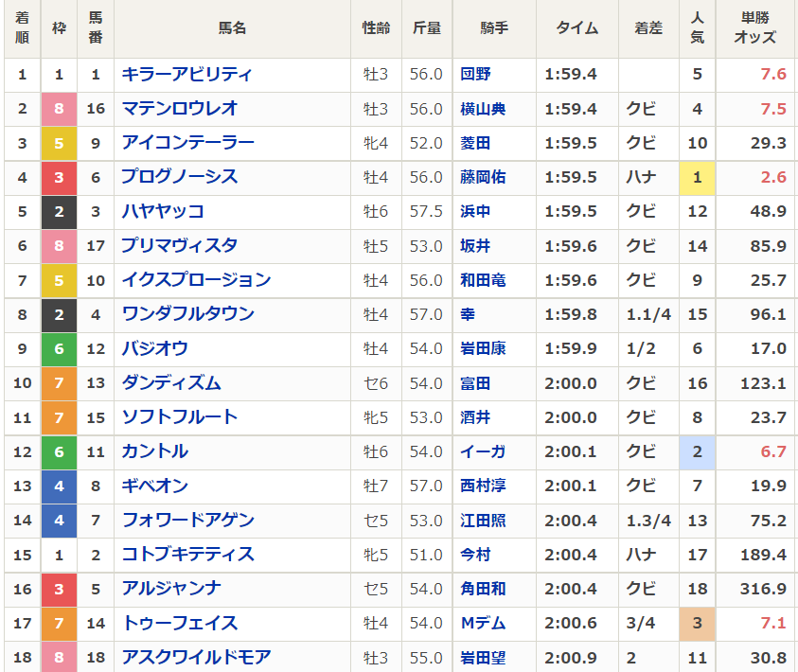This screenshot has height=672, width=798.
Task: Open ギベオン horse details
Action: tap(154, 486)
